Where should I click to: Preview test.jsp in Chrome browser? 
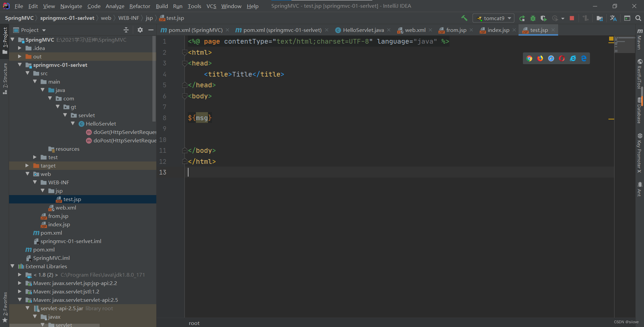point(529,58)
